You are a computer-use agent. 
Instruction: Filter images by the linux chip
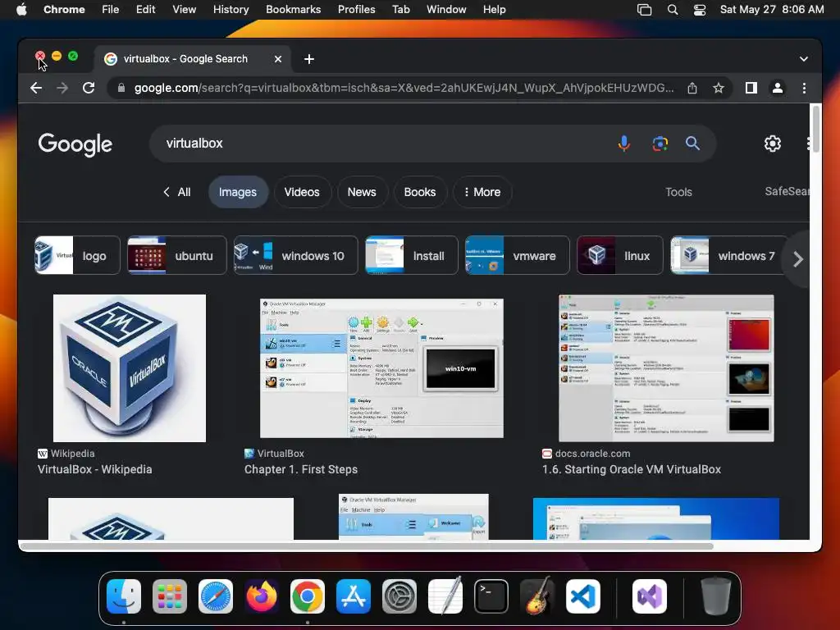click(x=620, y=256)
